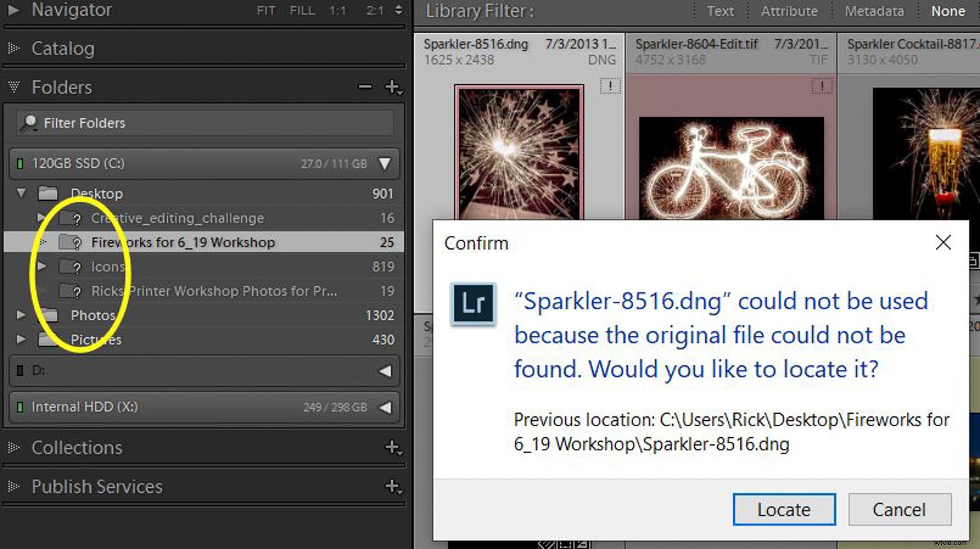Viewport: 980px width, 549px height.
Task: Click the zoom ratio stepper beside 2:1
Action: coord(399,10)
